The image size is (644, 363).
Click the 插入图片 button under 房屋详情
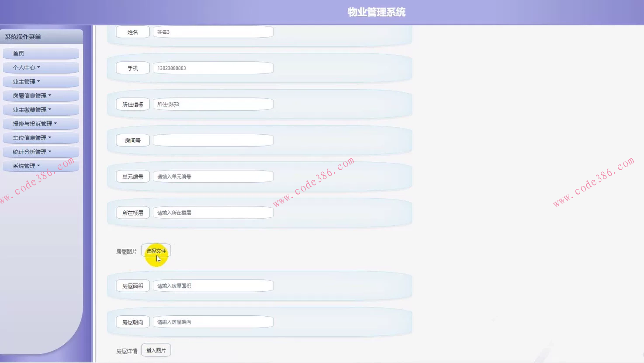[156, 350]
